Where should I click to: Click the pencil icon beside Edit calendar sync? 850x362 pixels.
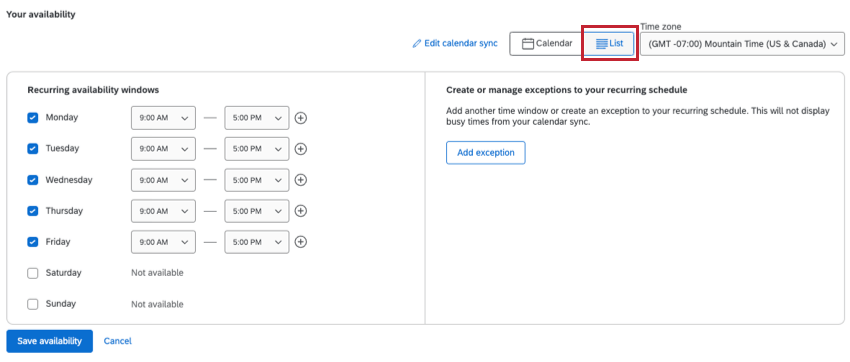416,44
